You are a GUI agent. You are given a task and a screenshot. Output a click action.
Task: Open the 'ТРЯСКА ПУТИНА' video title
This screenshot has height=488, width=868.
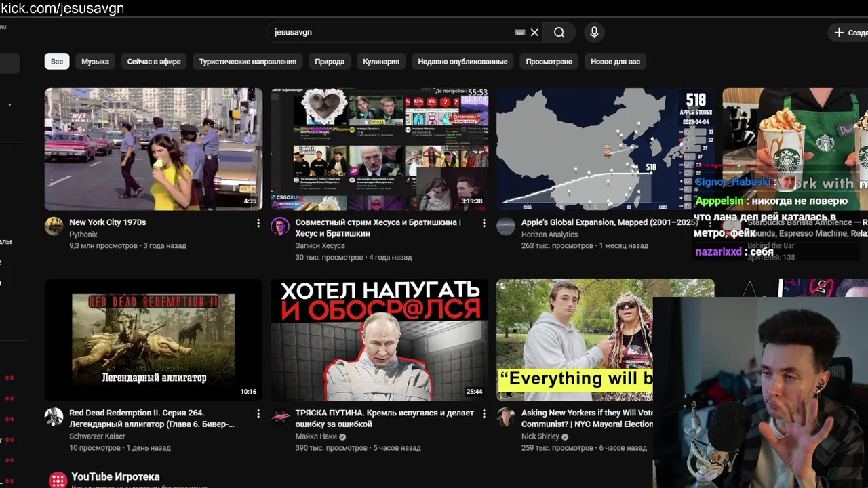click(384, 418)
